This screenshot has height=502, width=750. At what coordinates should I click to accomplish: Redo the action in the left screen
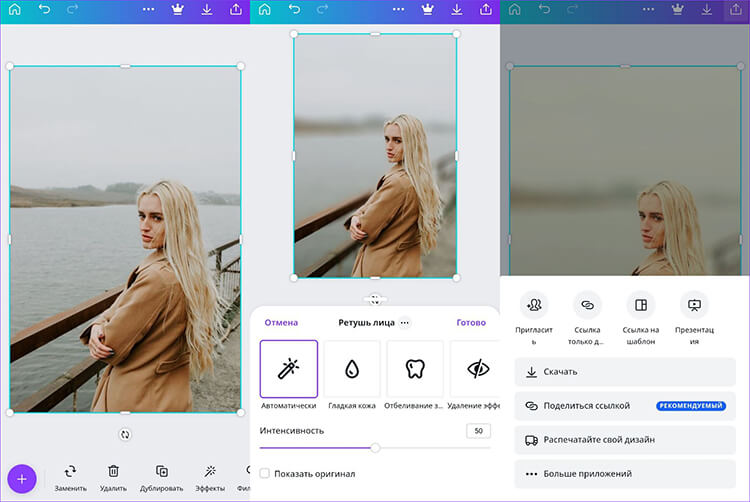[72, 9]
